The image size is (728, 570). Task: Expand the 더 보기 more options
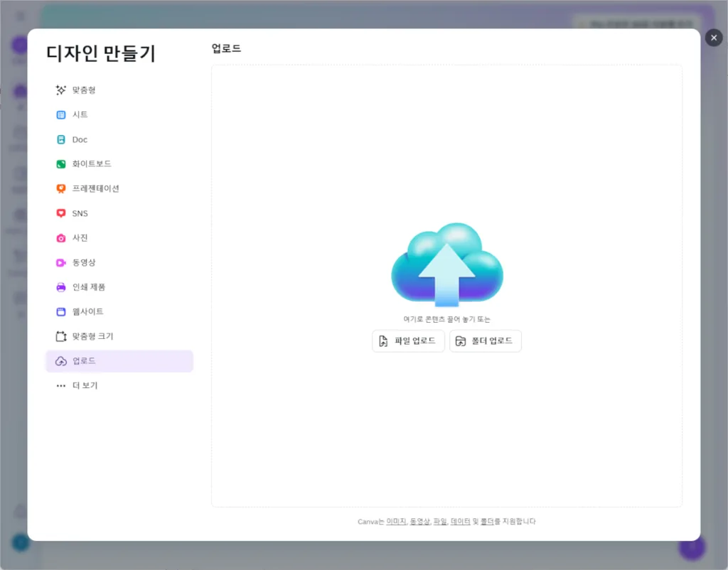84,386
